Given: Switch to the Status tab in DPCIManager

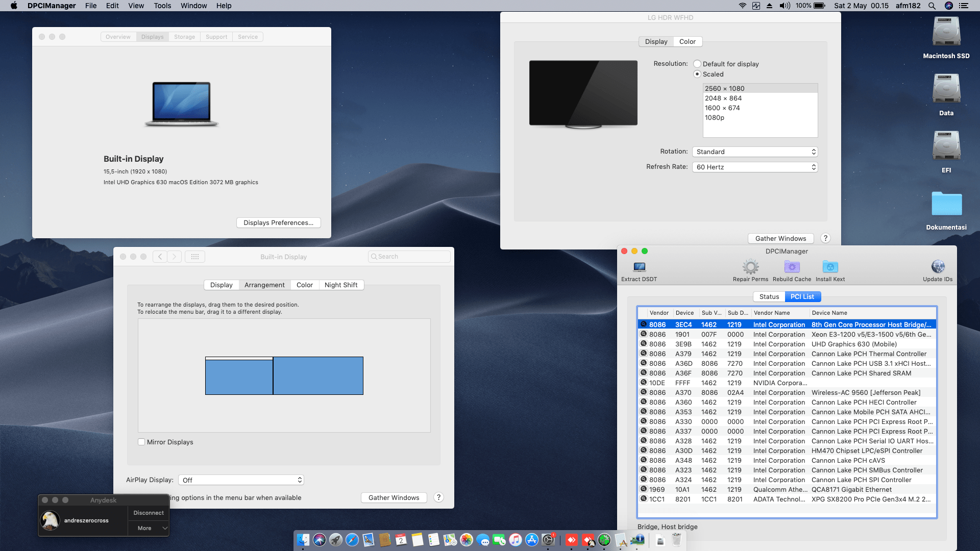Looking at the screenshot, I should 769,296.
